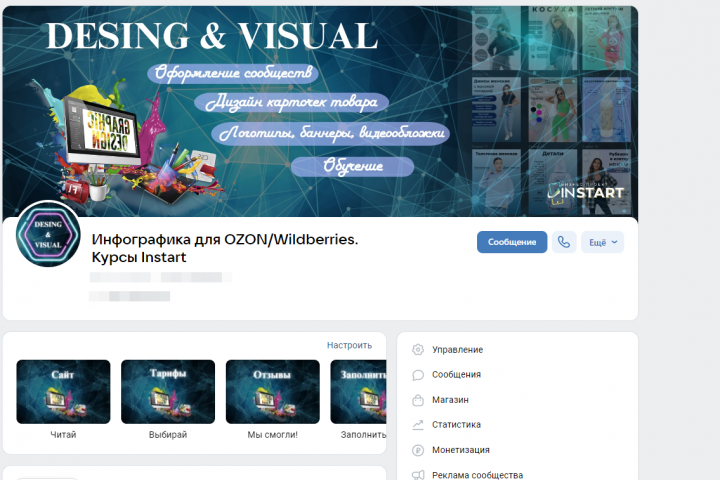This screenshot has height=480, width=720.
Task: Open Магазин in the sidebar
Action: [450, 400]
